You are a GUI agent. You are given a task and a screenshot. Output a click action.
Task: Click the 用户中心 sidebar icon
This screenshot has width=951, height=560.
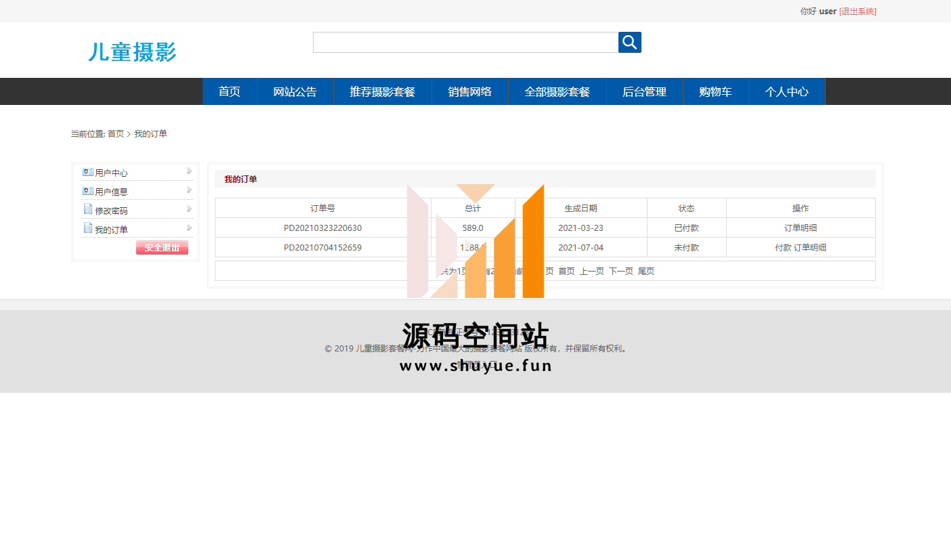pyautogui.click(x=87, y=173)
